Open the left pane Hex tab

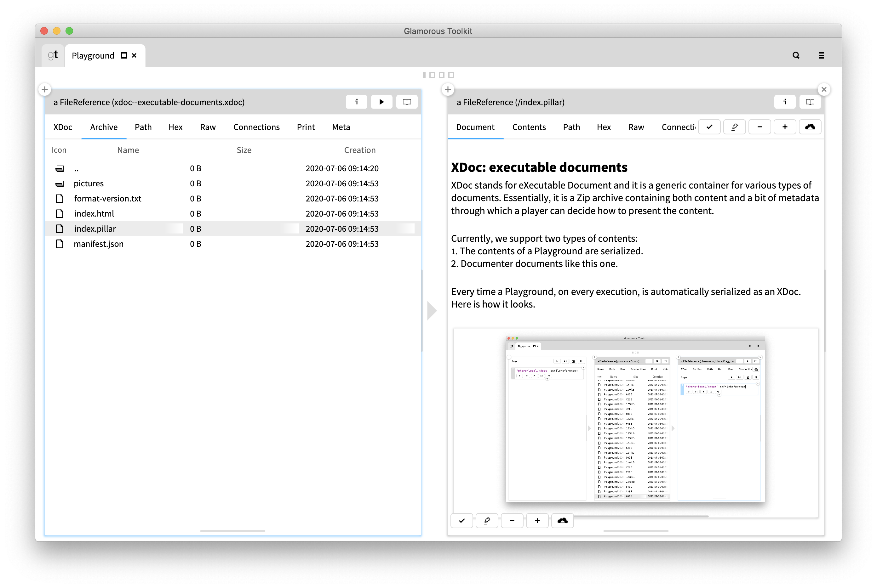(175, 127)
